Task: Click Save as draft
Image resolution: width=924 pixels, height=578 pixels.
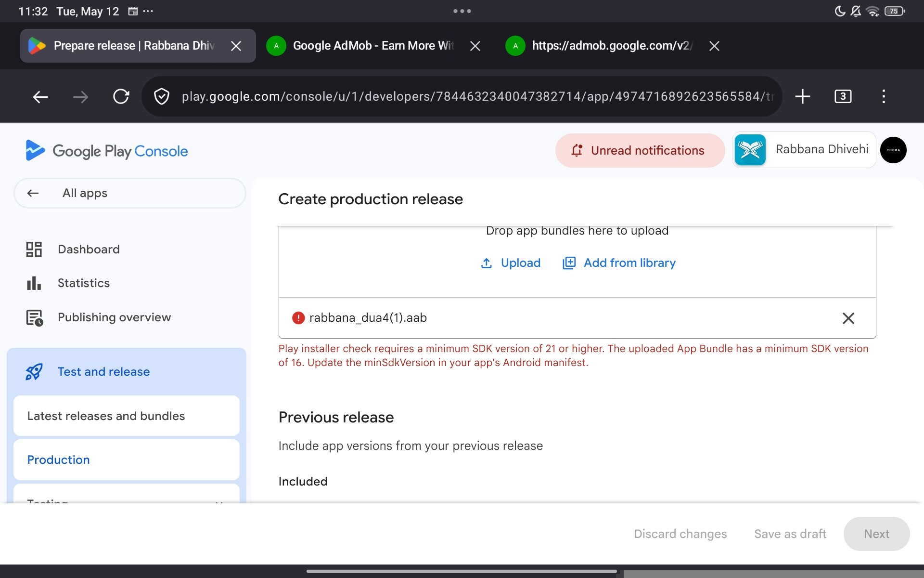Action: click(790, 534)
